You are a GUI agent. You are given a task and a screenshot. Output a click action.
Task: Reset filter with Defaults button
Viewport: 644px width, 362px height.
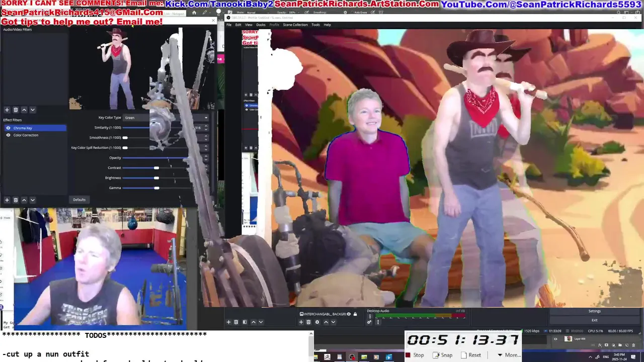coord(79,200)
